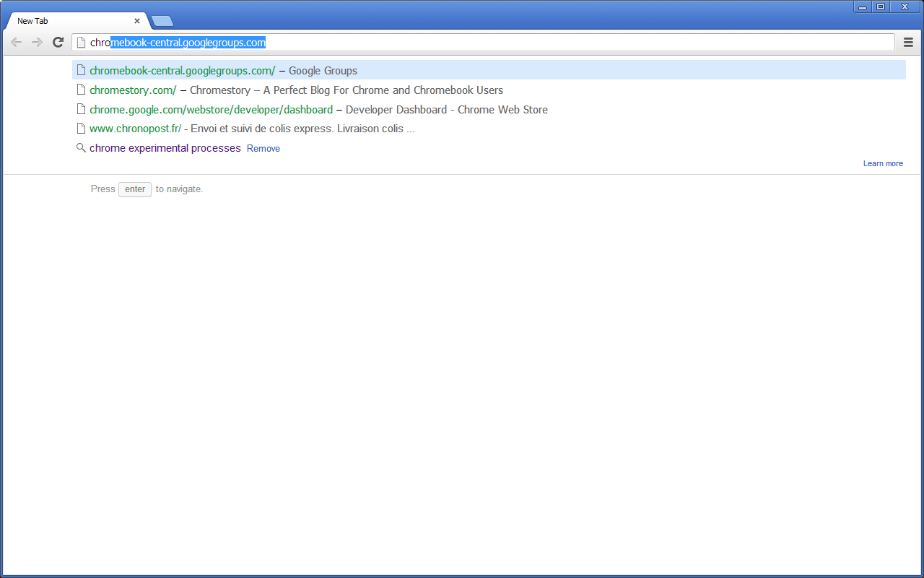Pick the Envoi et suivi de colis suggestion
The image size is (924, 578).
[302, 129]
